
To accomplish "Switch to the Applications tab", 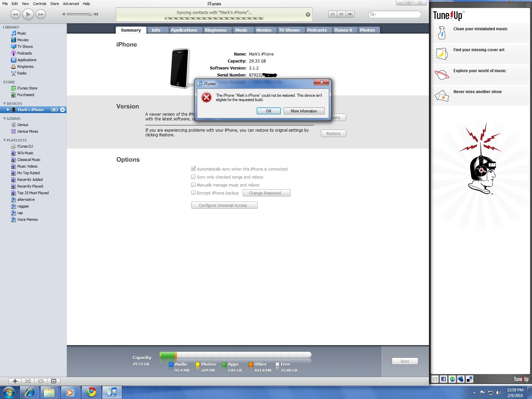I will [184, 30].
